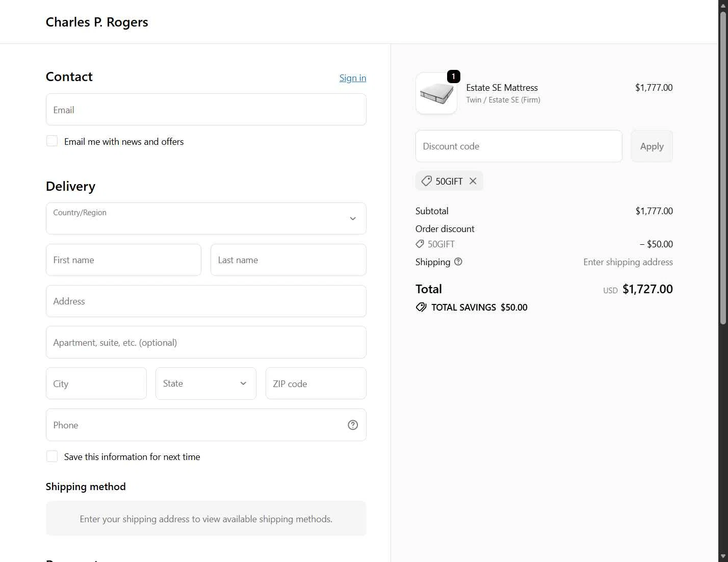The width and height of the screenshot is (728, 562).
Task: Click the Contact section heading
Action: (x=69, y=76)
